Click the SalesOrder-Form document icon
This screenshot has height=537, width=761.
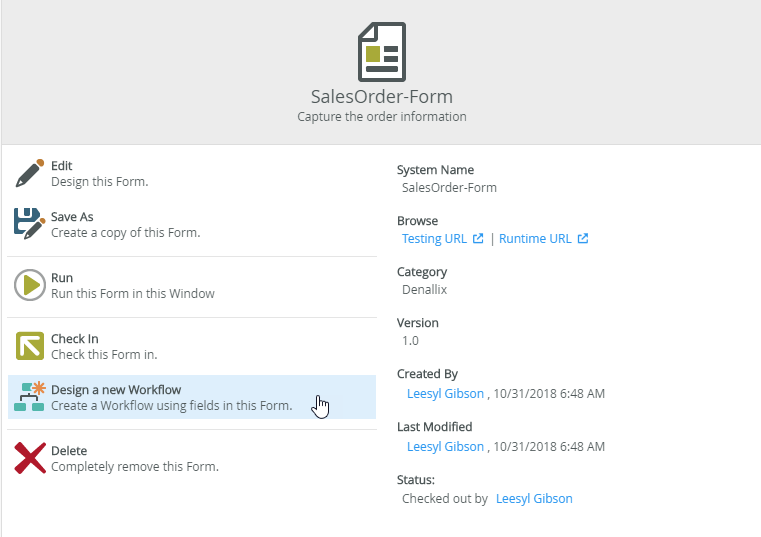point(381,52)
